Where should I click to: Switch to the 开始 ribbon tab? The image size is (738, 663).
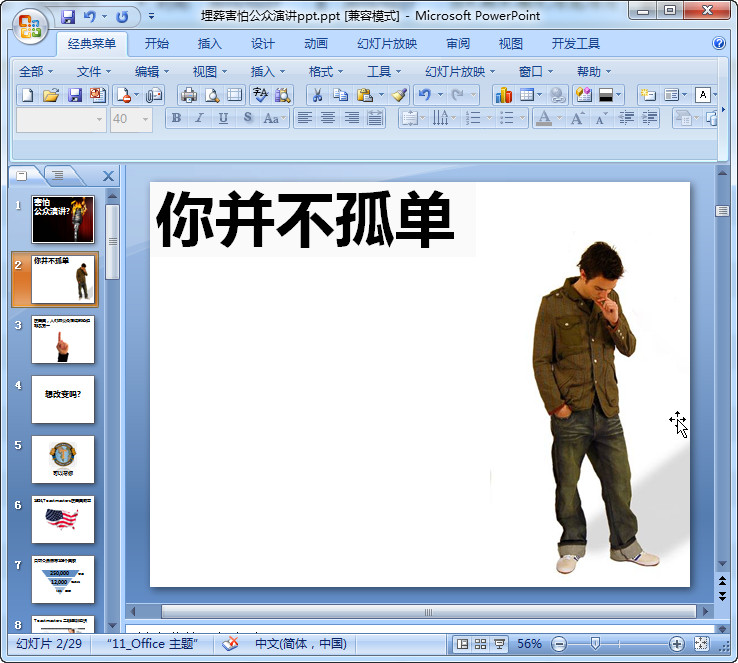157,44
